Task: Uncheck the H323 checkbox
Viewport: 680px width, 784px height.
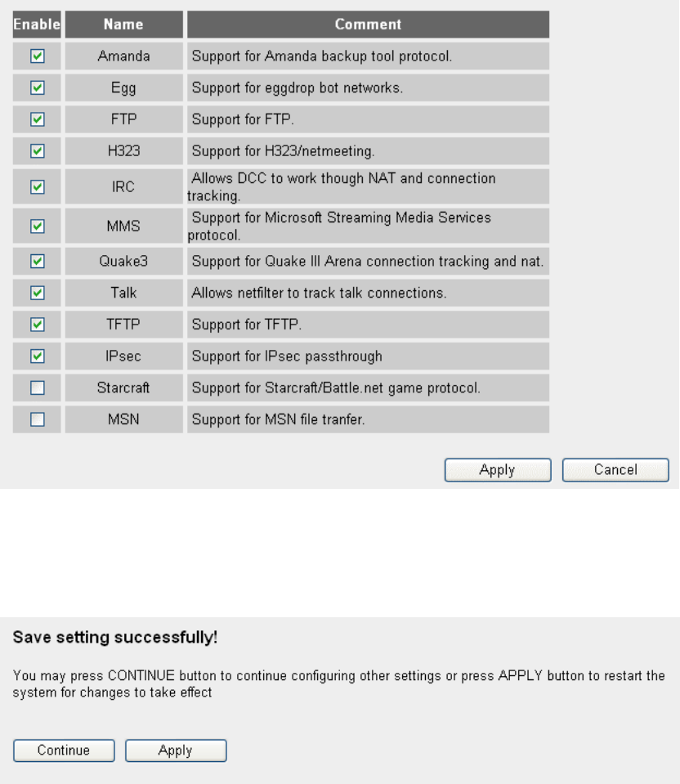Action: click(x=37, y=150)
